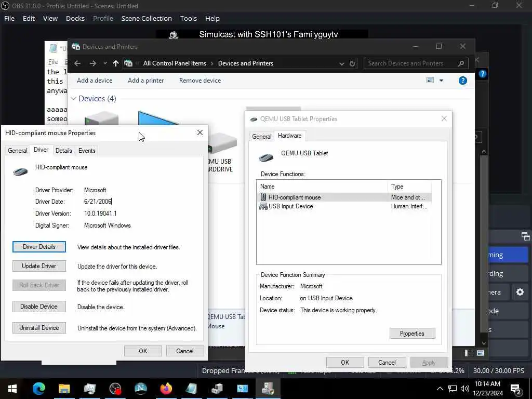
Task: Open help with the blue question mark icon
Action: (462, 81)
